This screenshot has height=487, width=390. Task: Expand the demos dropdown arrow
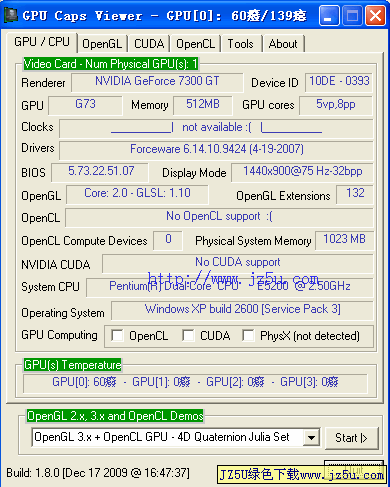pos(311,437)
